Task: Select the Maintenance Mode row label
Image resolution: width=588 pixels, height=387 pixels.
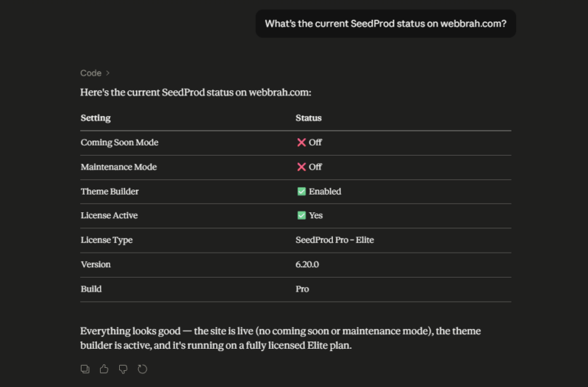Action: point(118,167)
